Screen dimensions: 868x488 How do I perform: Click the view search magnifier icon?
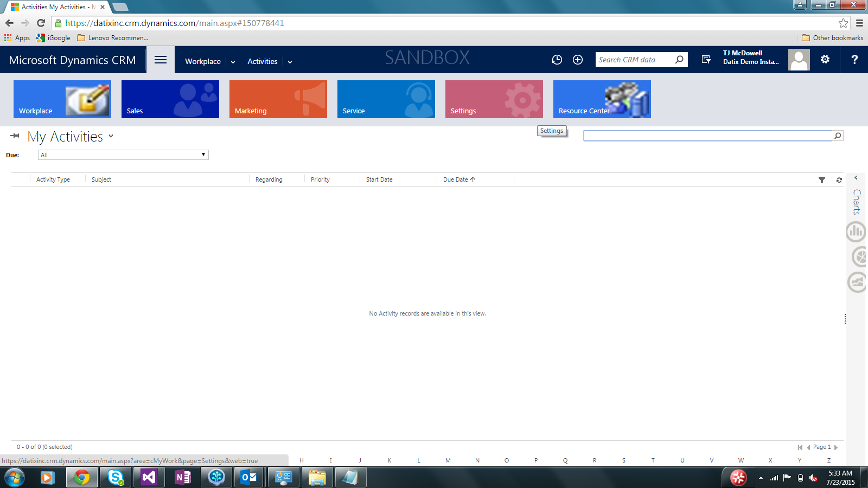(838, 136)
